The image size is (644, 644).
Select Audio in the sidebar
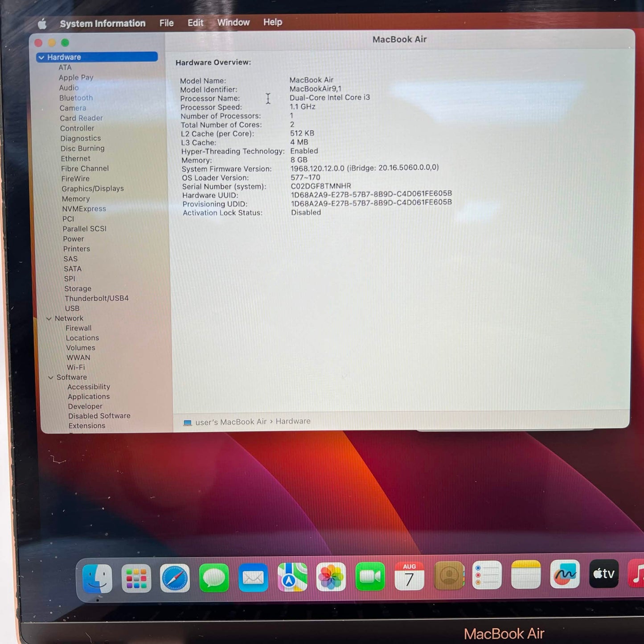click(x=69, y=88)
